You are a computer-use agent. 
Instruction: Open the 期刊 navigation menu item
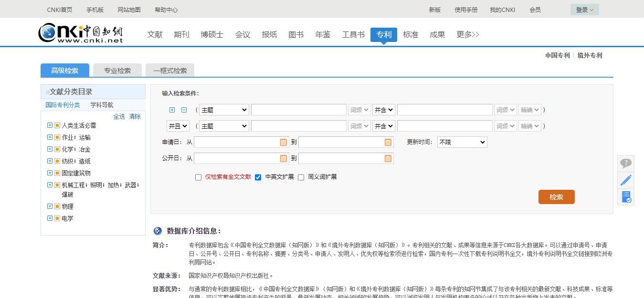[x=181, y=34]
